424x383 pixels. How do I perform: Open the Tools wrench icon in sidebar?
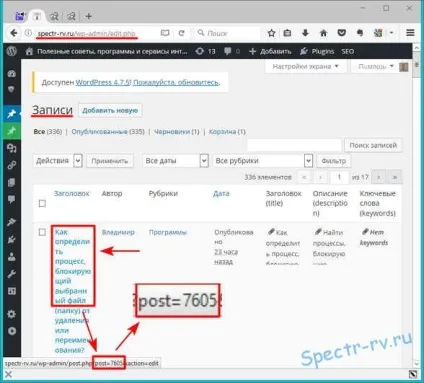pos(12,274)
